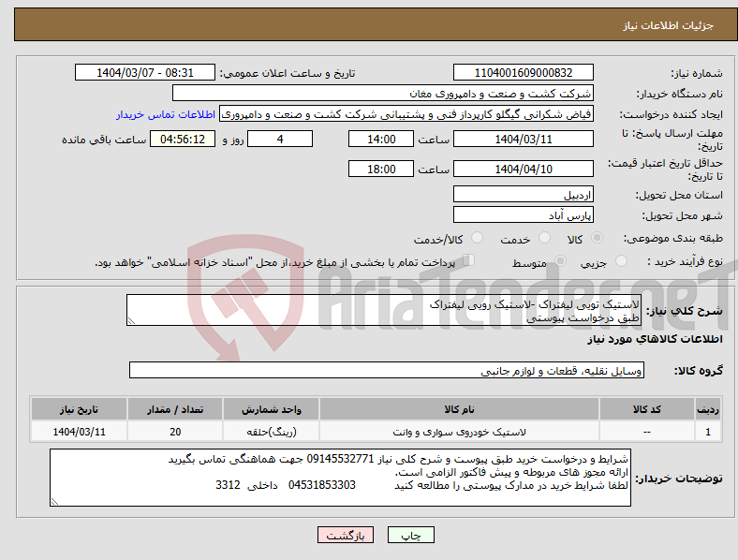Select the کالا/خدمت radio button
The height and width of the screenshot is (560, 738).
477,238
